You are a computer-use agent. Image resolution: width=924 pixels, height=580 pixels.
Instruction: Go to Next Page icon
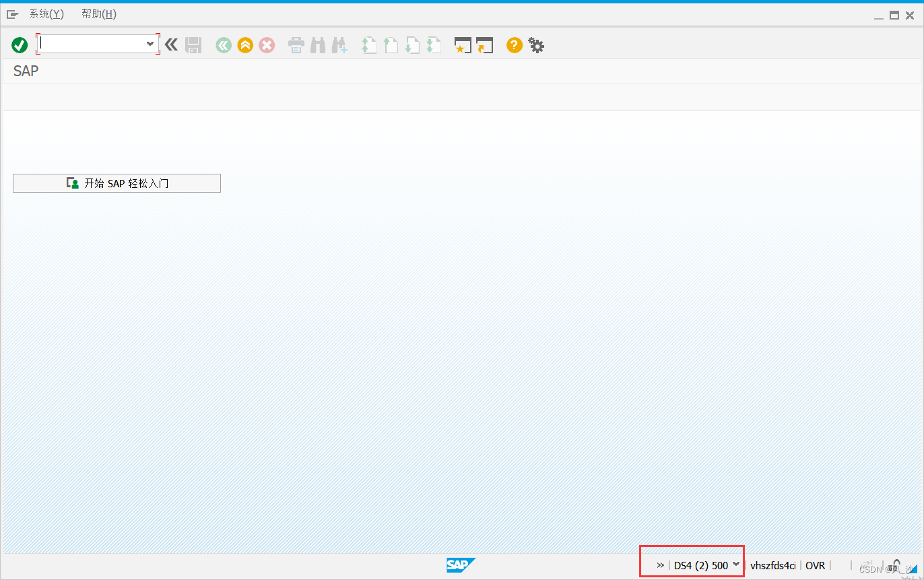[x=412, y=45]
